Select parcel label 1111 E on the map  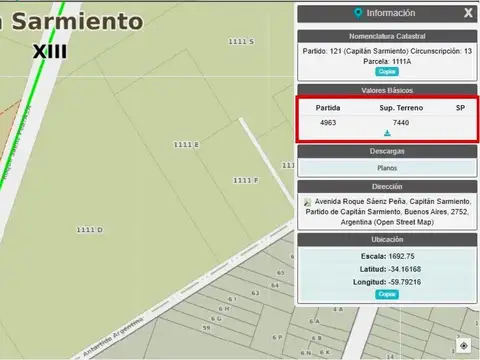[x=186, y=144]
